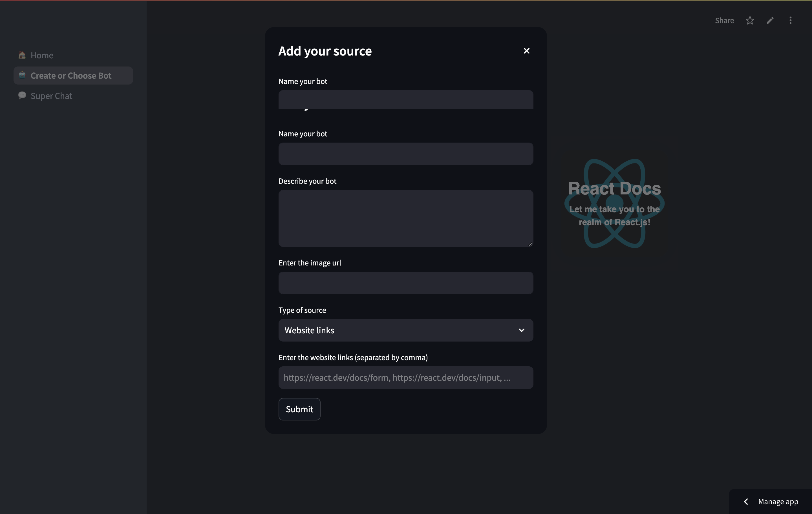Click the Enter the image url field
Screen dimensions: 812x514
[x=406, y=283]
